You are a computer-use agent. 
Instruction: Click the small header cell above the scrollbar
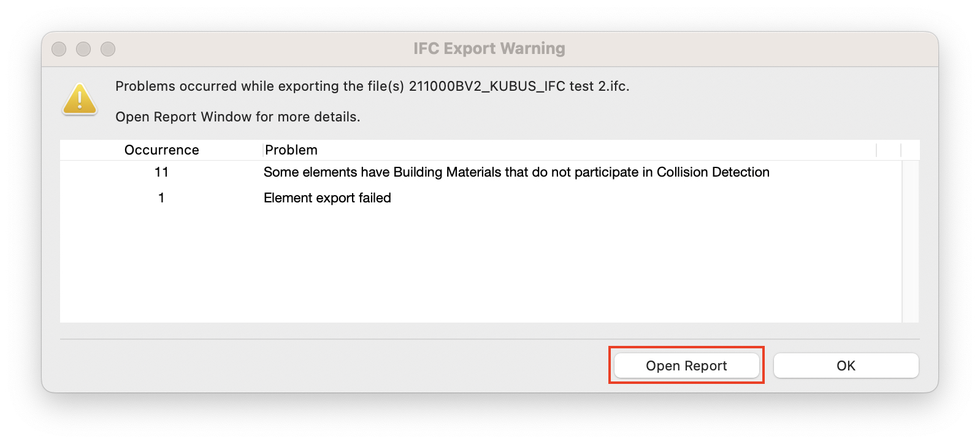(x=910, y=150)
